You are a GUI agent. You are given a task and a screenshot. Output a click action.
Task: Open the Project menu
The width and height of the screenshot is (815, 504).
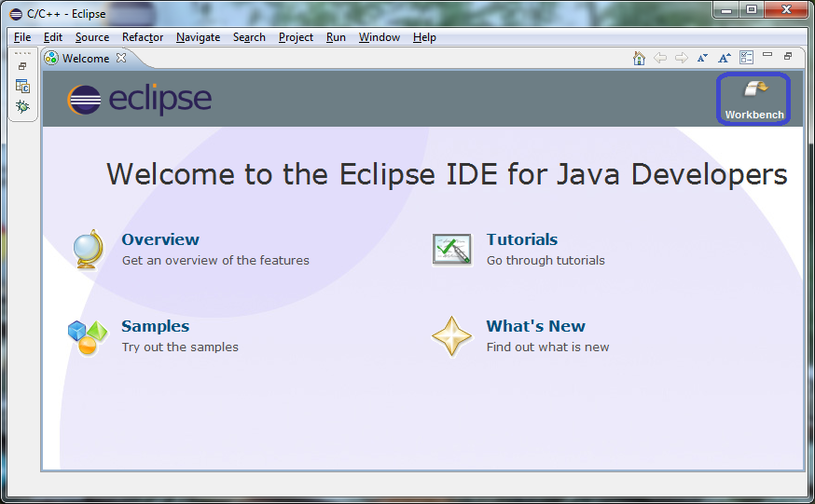click(x=296, y=37)
